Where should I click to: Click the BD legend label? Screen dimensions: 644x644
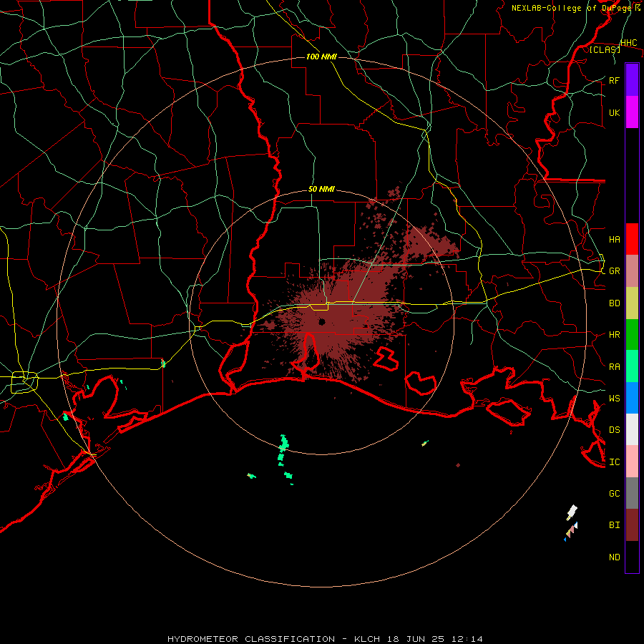coord(614,303)
